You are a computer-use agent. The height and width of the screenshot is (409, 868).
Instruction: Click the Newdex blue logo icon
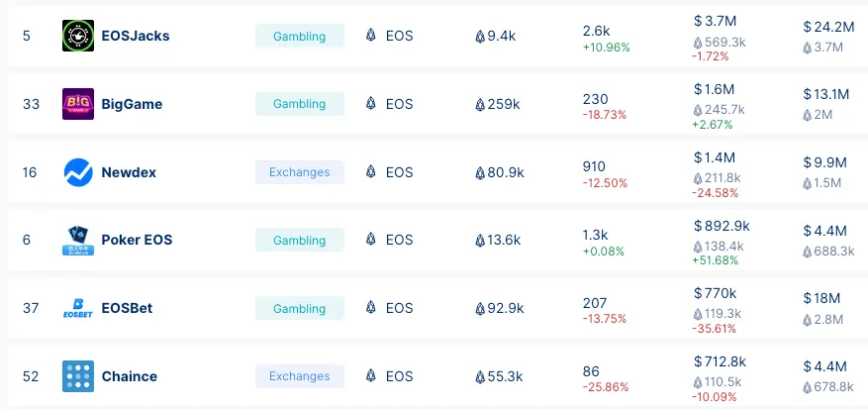77,172
